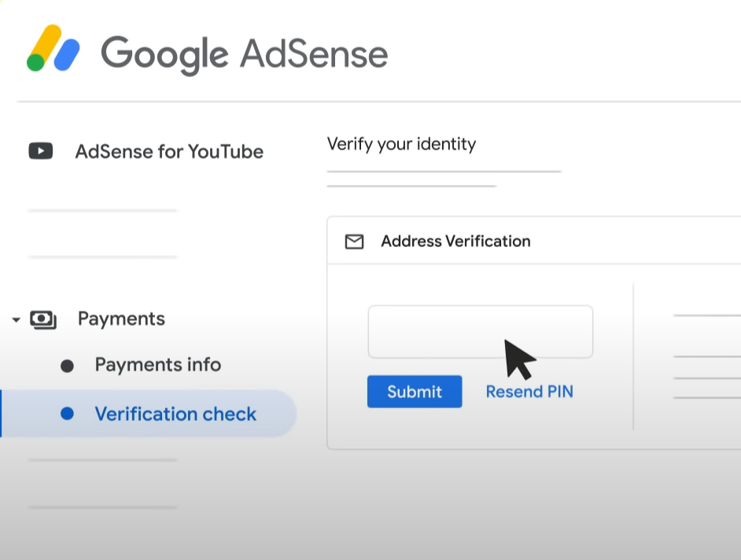Image resolution: width=741 pixels, height=560 pixels.
Task: Click the bullet beside Payments info
Action: pos(67,366)
